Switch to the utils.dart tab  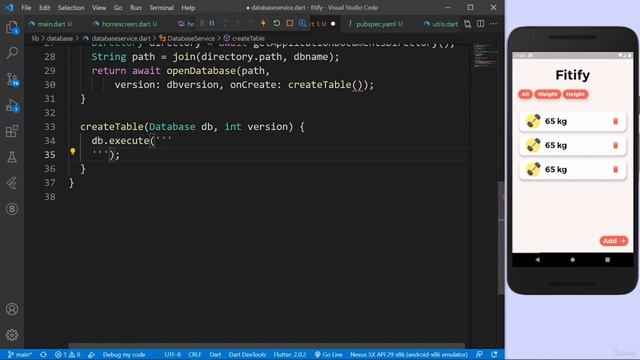click(441, 24)
